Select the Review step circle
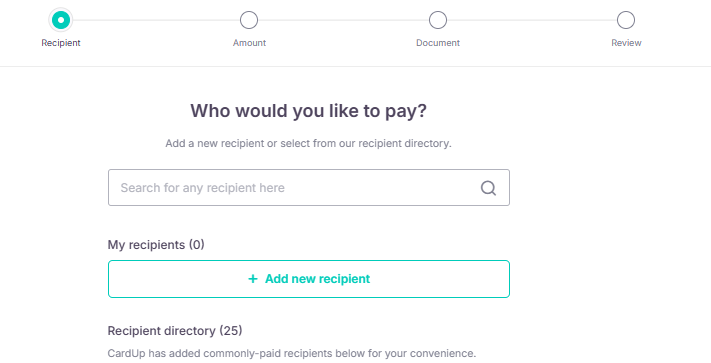 coord(626,20)
